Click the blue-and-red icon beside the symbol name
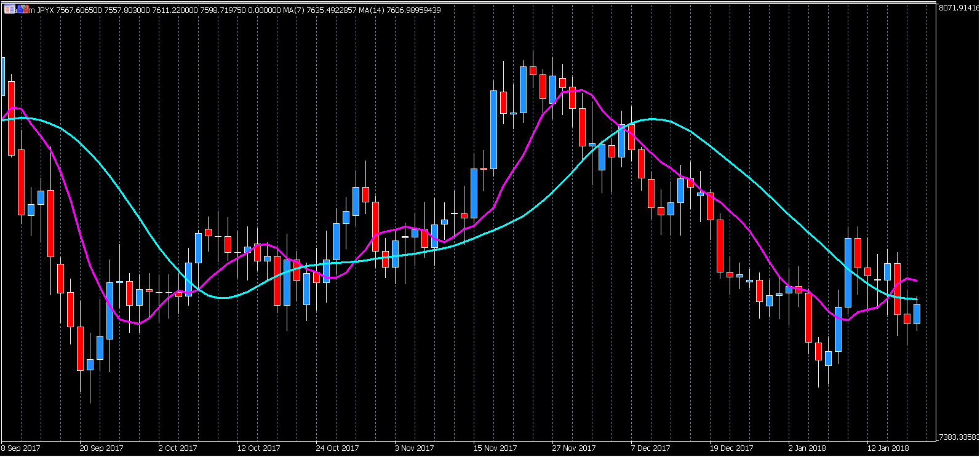 click(x=23, y=10)
